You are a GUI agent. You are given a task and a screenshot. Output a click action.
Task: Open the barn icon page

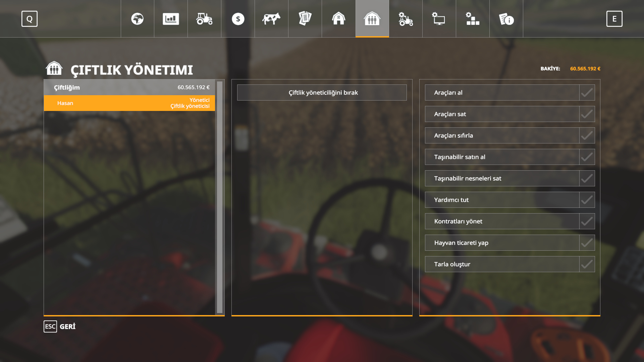pyautogui.click(x=338, y=19)
